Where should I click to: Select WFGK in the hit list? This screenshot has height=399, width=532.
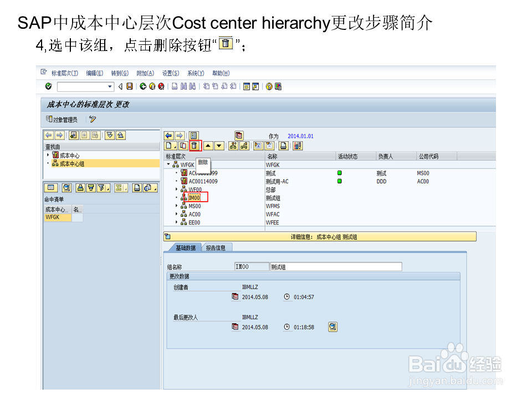point(57,217)
